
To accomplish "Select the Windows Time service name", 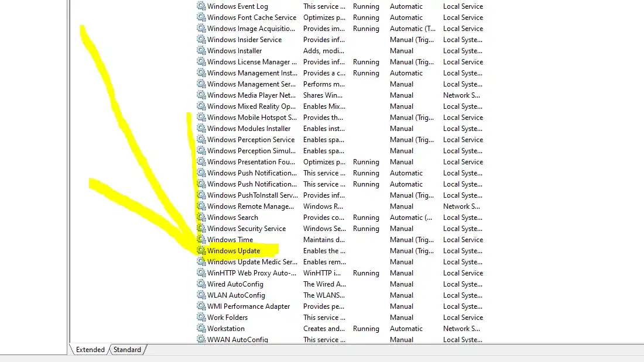I will (230, 240).
